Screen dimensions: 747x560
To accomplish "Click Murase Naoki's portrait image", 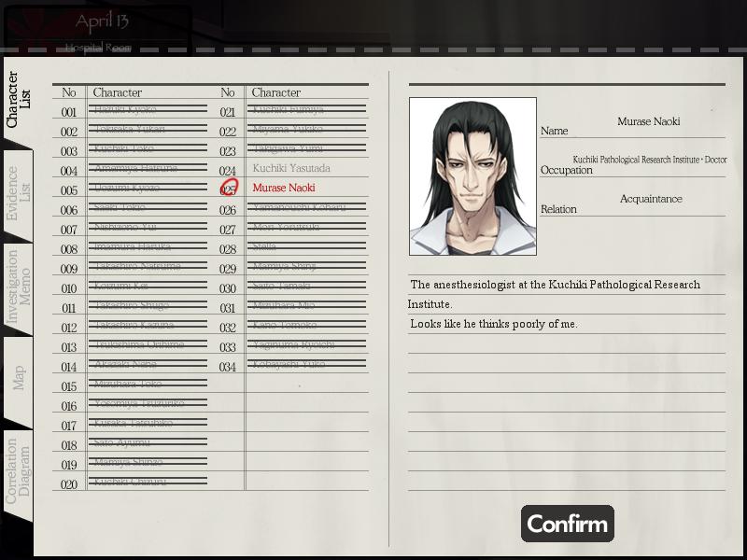I will 472,176.
